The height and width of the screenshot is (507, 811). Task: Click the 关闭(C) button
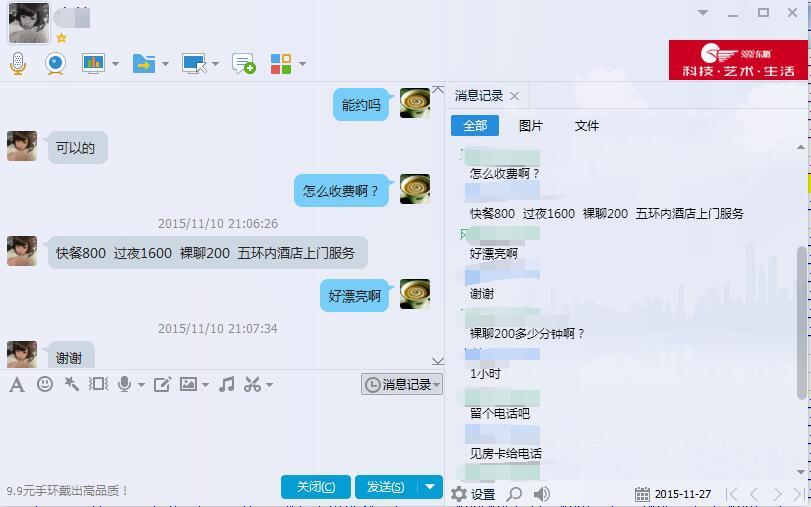pyautogui.click(x=316, y=487)
